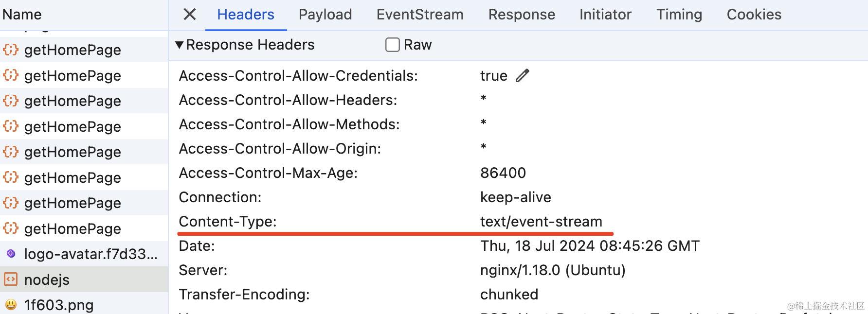The height and width of the screenshot is (314, 868).
Task: Enable the Raw checkbox
Action: point(393,45)
